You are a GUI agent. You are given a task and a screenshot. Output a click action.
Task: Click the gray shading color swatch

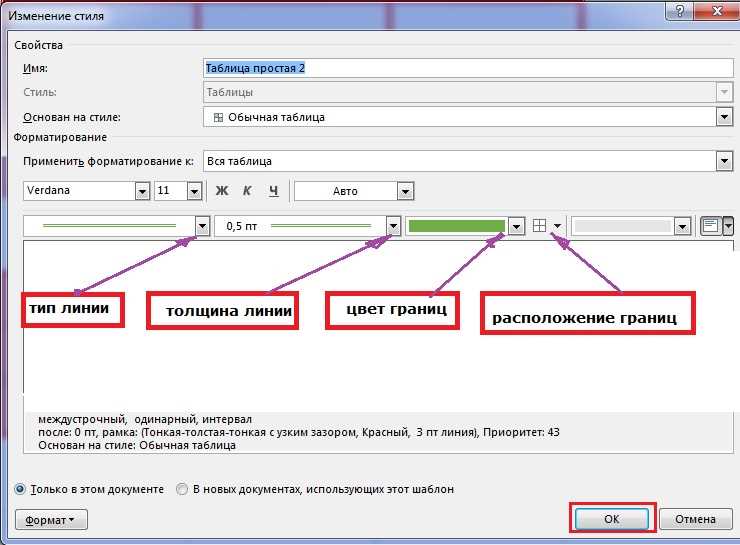pyautogui.click(x=623, y=226)
